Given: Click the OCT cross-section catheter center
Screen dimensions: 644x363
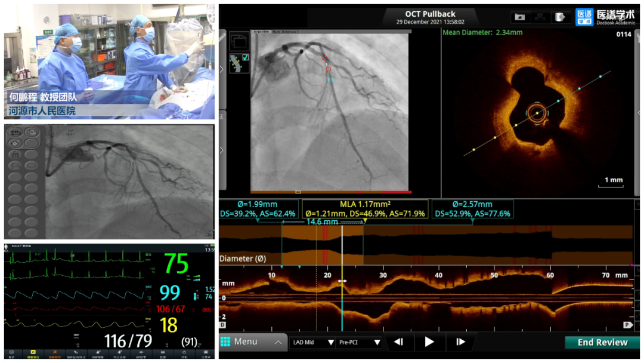Looking at the screenshot, I should coord(537,112).
